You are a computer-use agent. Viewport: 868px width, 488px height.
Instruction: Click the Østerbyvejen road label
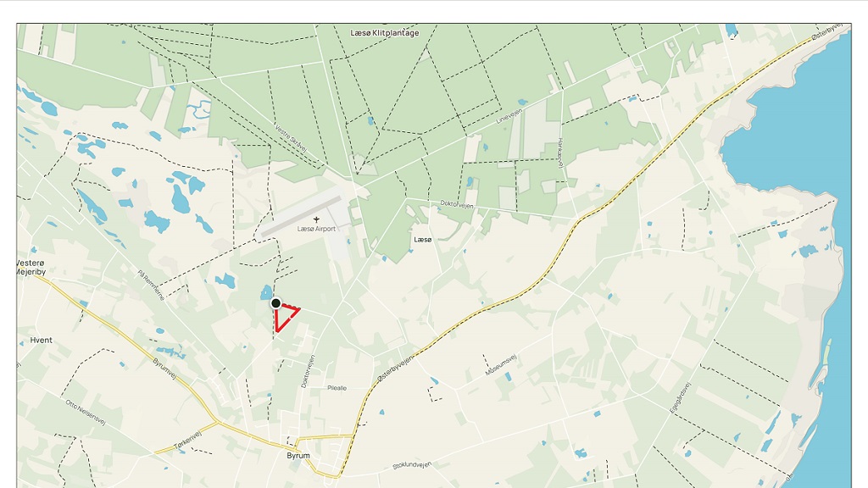(x=395, y=369)
